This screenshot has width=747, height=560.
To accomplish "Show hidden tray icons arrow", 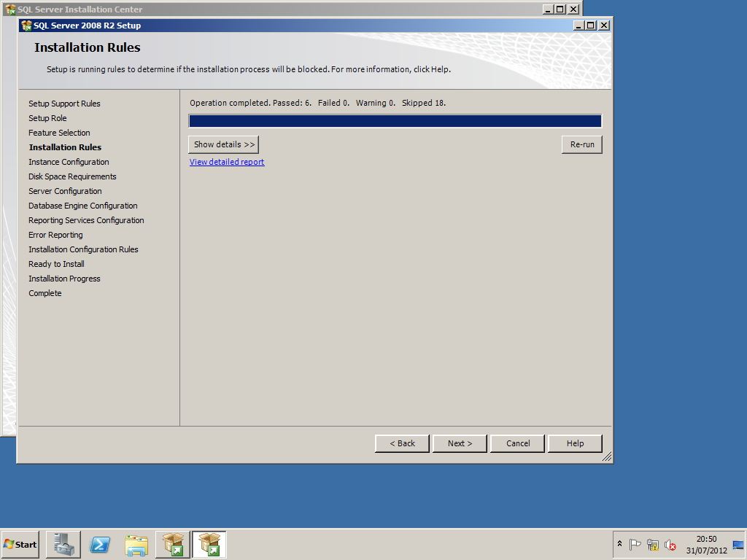I will pyautogui.click(x=619, y=544).
